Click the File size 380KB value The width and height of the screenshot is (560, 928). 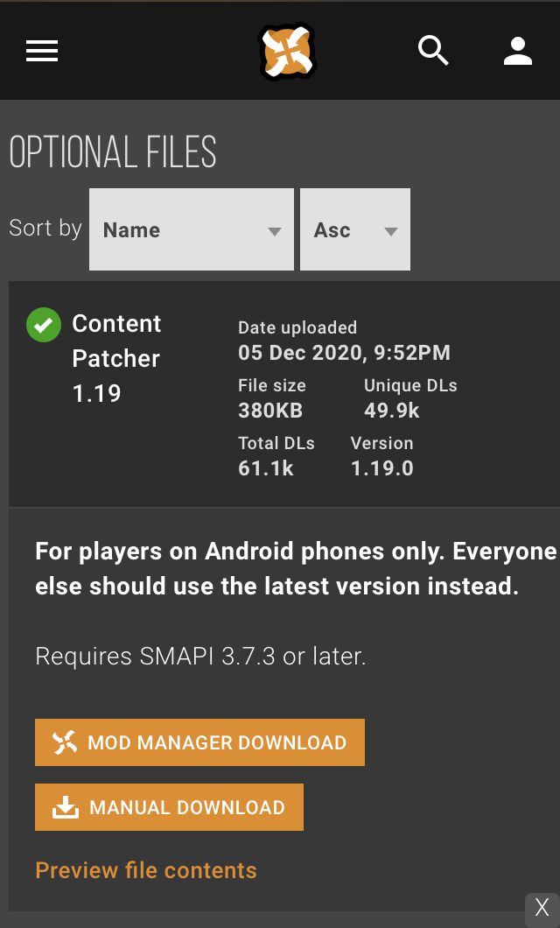click(270, 410)
